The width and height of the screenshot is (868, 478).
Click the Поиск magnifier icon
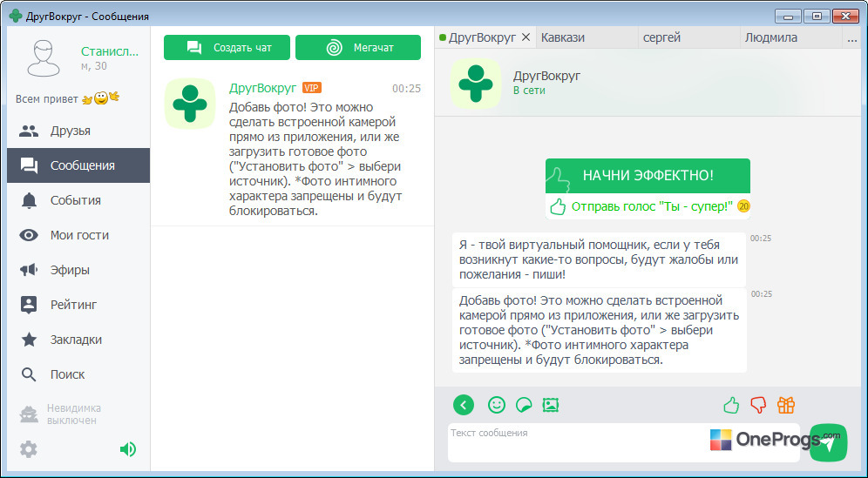(29, 374)
